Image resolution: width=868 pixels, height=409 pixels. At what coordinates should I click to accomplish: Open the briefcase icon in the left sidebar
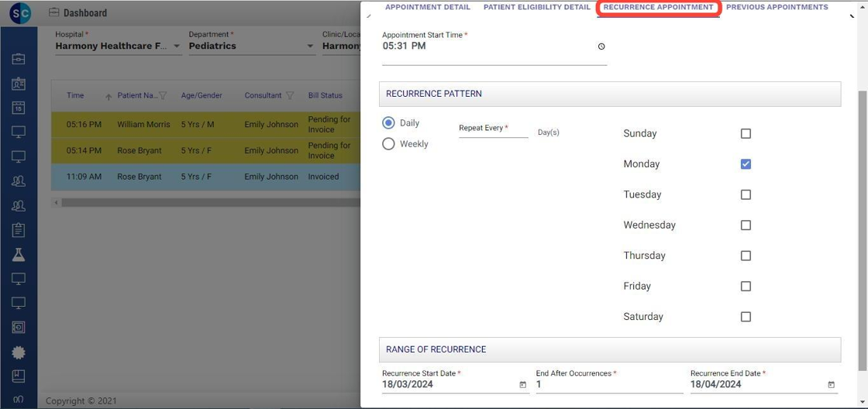pos(19,59)
